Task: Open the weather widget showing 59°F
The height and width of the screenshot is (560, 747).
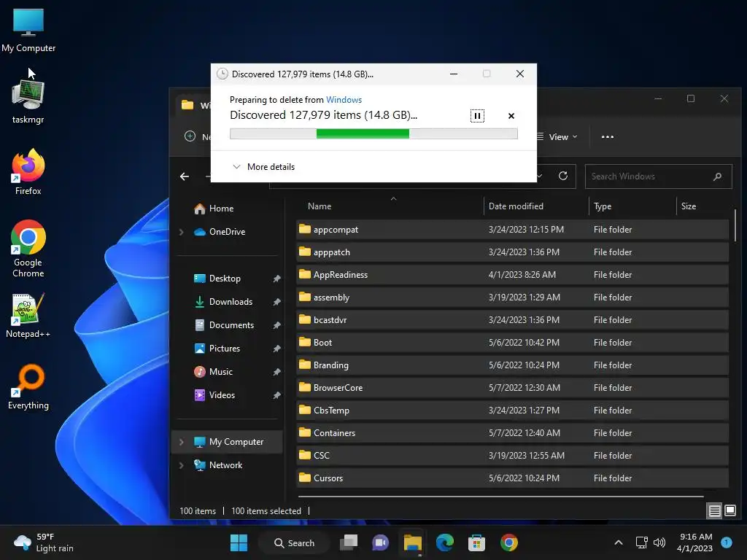Action: tap(44, 542)
